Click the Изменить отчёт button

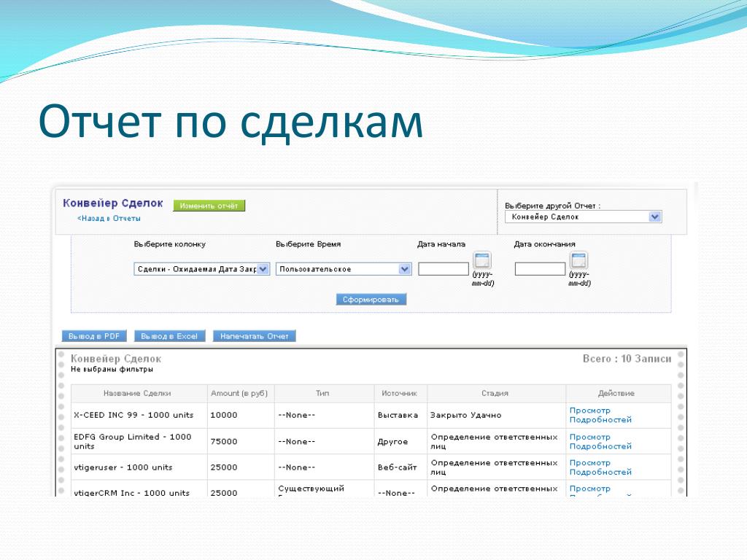(209, 206)
